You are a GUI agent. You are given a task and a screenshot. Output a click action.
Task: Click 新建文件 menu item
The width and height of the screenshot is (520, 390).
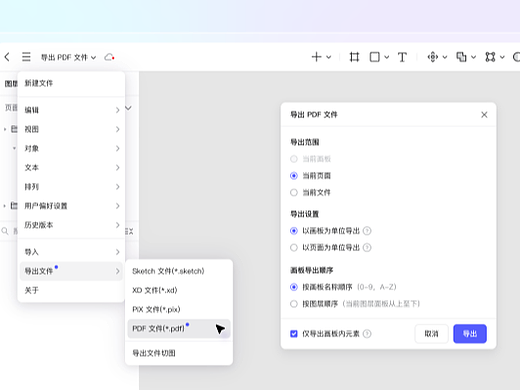pyautogui.click(x=71, y=83)
